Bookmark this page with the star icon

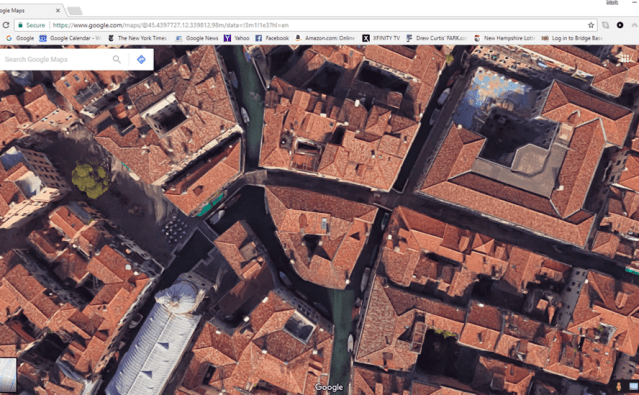coord(591,25)
